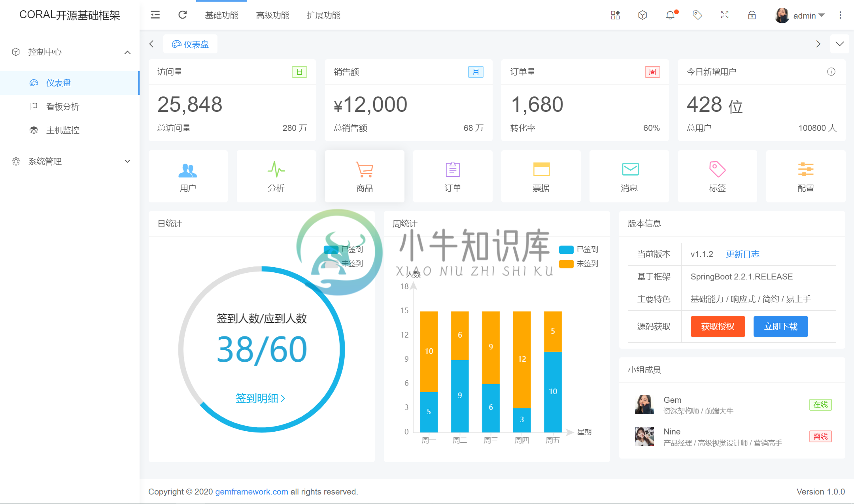854x504 pixels.
Task: Click the lock screen icon
Action: click(752, 15)
